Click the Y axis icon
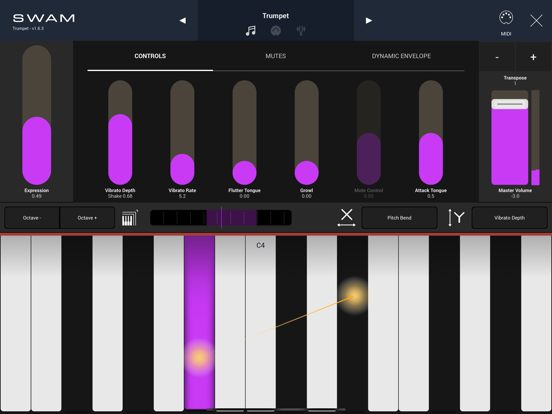 point(456,218)
